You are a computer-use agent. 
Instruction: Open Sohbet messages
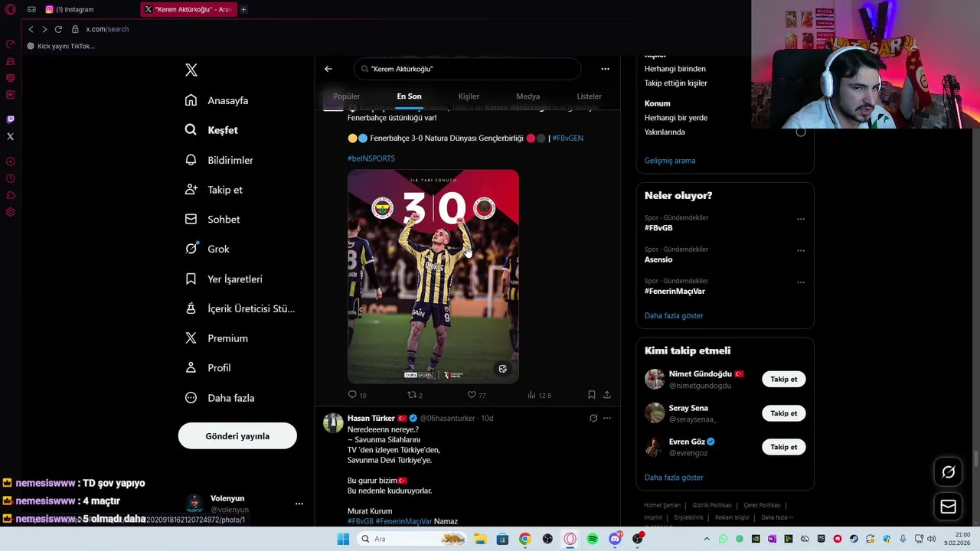coord(213,219)
